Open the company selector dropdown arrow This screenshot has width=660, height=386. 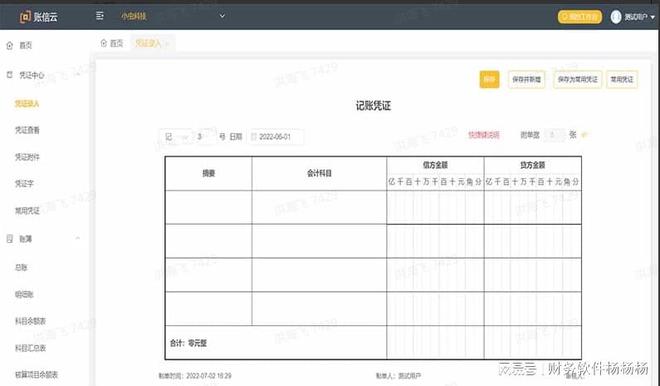(222, 16)
